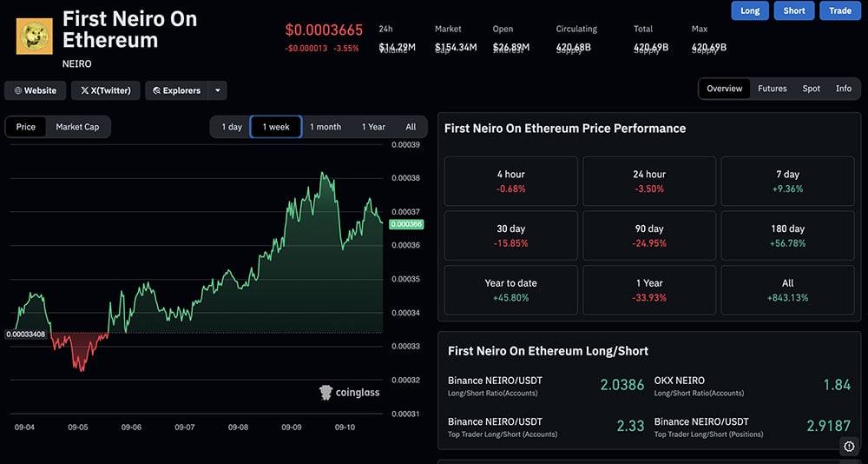This screenshot has height=464, width=868.
Task: Click the globe icon on Website button
Action: pos(17,90)
